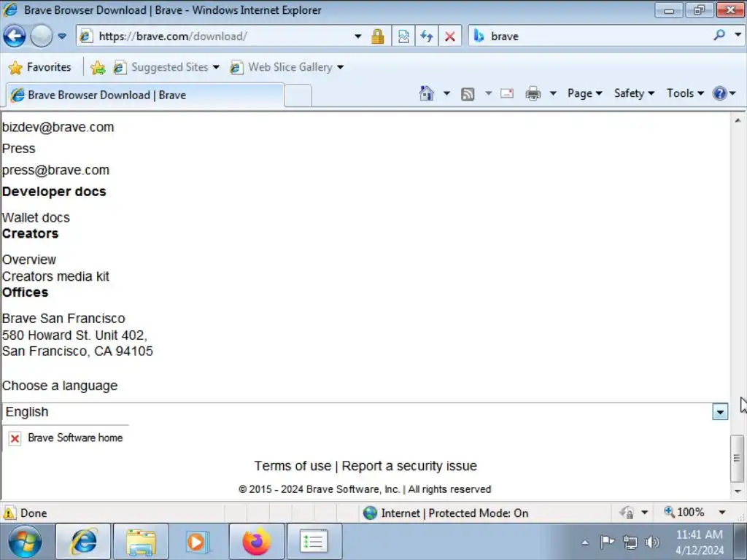Open Action Center flag icon
Viewport: 747px width, 560px height.
tap(607, 542)
